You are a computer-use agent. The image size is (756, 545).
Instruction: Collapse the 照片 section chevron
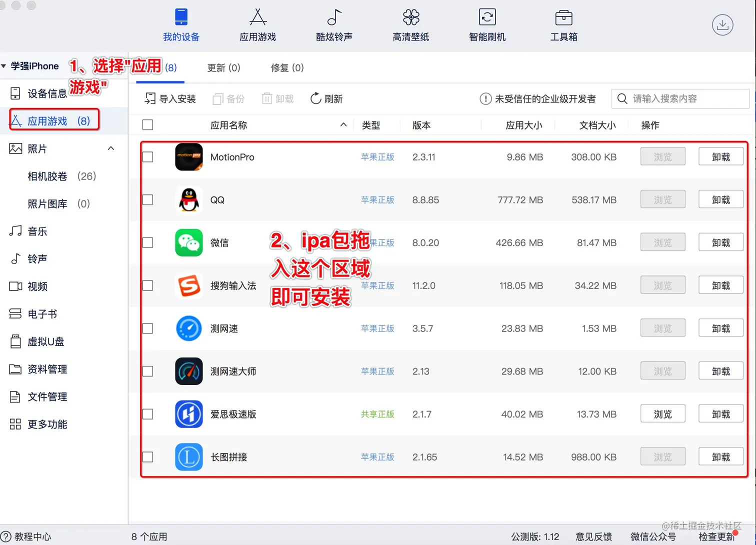tap(111, 148)
